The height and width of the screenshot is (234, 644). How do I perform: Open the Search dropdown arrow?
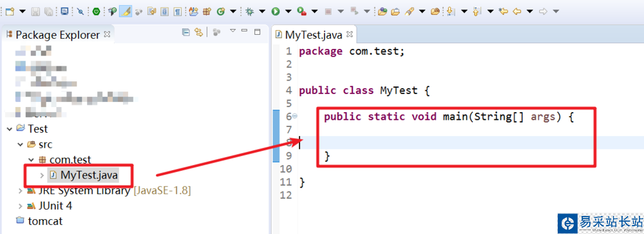click(422, 11)
